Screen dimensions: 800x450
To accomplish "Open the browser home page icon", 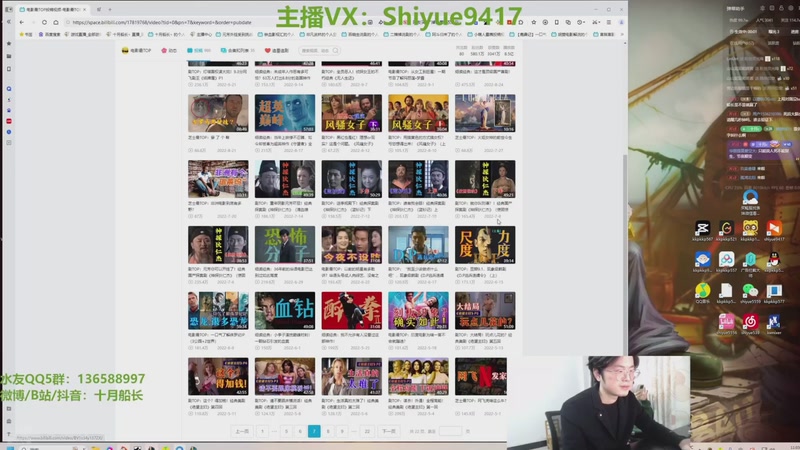I will pyautogui.click(x=56, y=22).
